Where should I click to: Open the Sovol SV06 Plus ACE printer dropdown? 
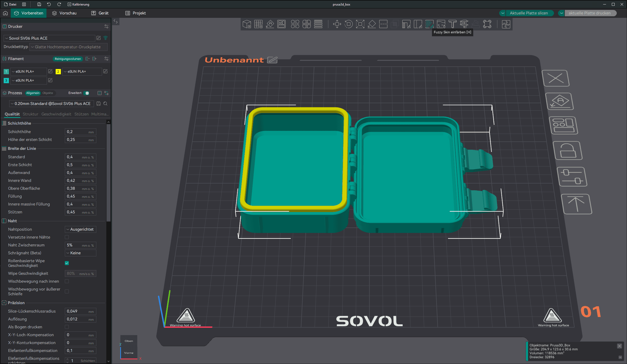(x=49, y=38)
